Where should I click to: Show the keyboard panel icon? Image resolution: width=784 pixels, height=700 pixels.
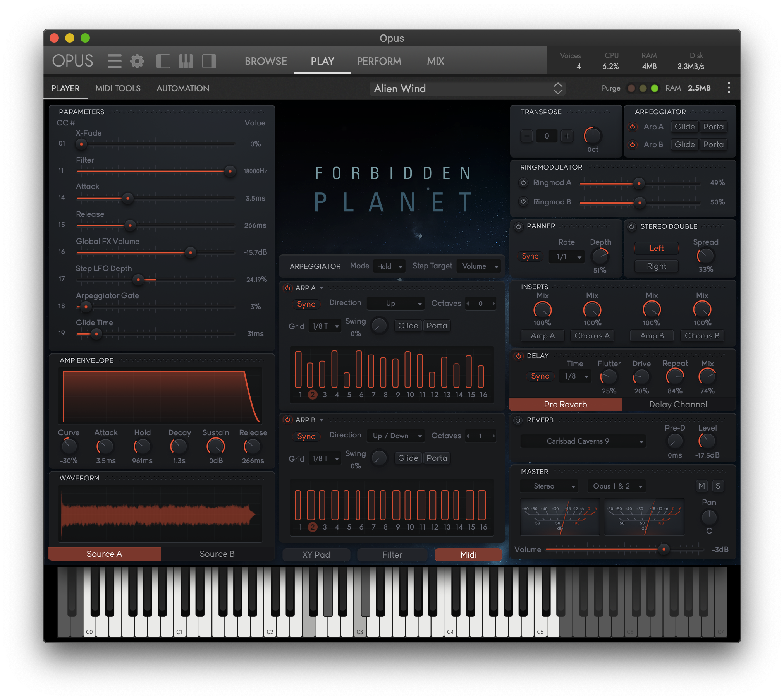click(186, 61)
